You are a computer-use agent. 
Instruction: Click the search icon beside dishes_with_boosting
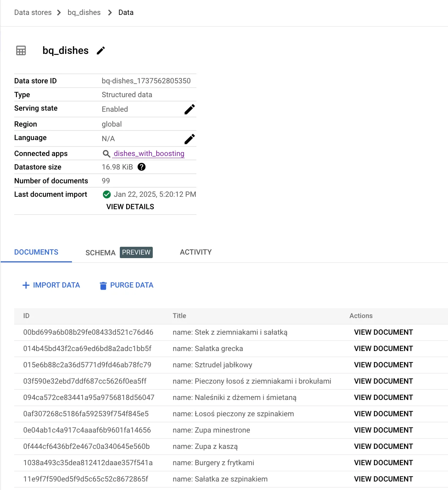(106, 154)
